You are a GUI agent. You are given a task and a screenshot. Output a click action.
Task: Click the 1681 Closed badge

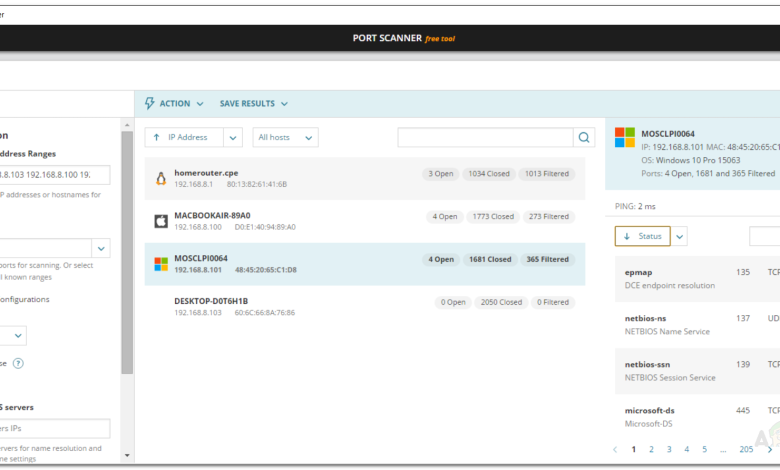[490, 259]
